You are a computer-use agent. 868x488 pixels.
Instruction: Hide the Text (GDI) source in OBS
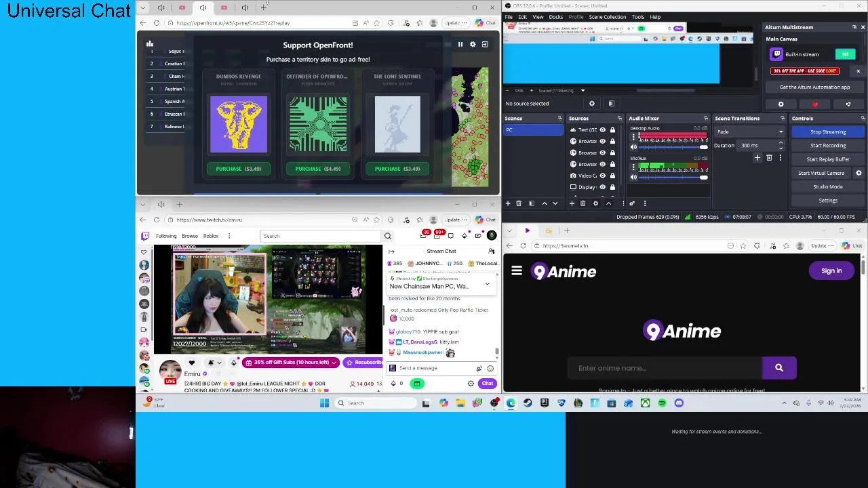pyautogui.click(x=602, y=129)
